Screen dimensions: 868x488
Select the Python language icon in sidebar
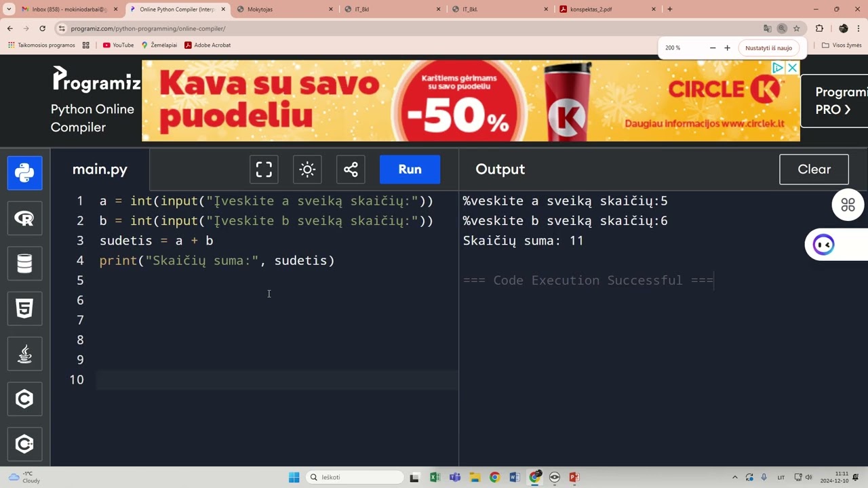point(24,173)
